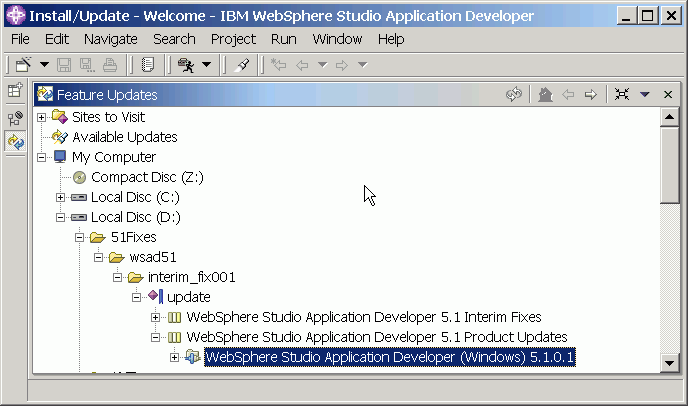Viewport: 688px width, 406px height.
Task: Select the interim_fix001 folder
Action: (191, 277)
